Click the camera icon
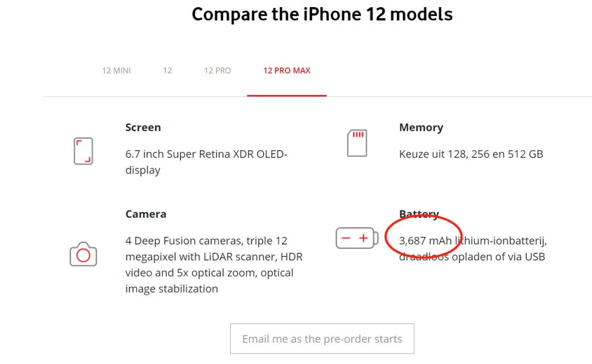Screen dimensions: 592x364 [x=83, y=254]
